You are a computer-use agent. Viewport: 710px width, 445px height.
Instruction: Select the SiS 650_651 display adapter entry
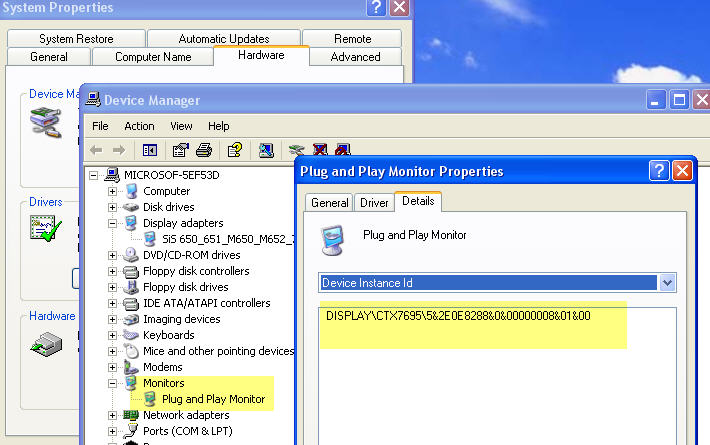coord(228,239)
